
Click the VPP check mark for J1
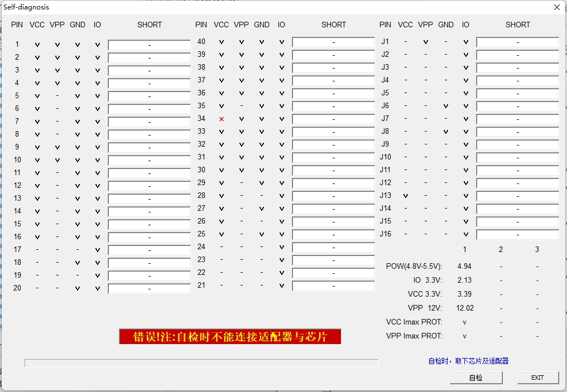coord(426,42)
